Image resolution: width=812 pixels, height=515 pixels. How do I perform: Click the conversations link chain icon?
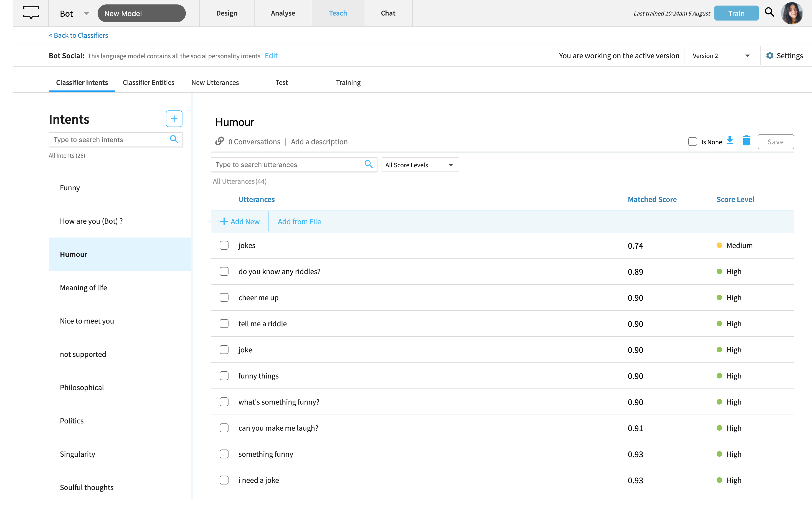pos(220,142)
